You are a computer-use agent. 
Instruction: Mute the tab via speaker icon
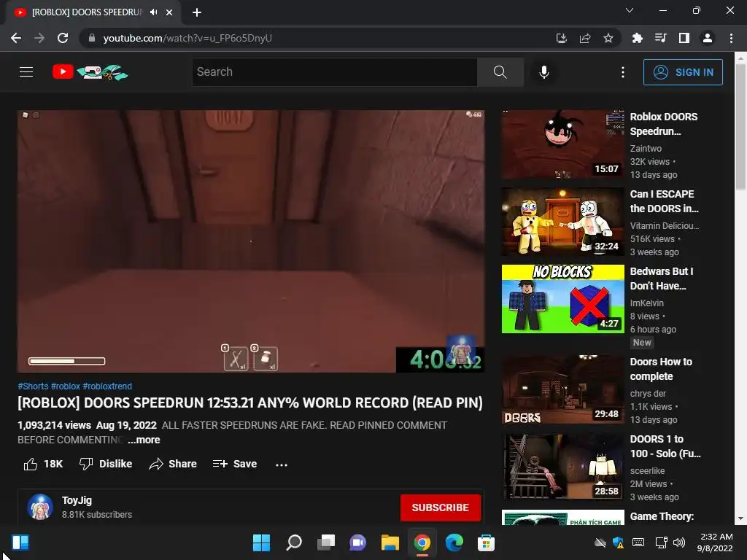(153, 12)
